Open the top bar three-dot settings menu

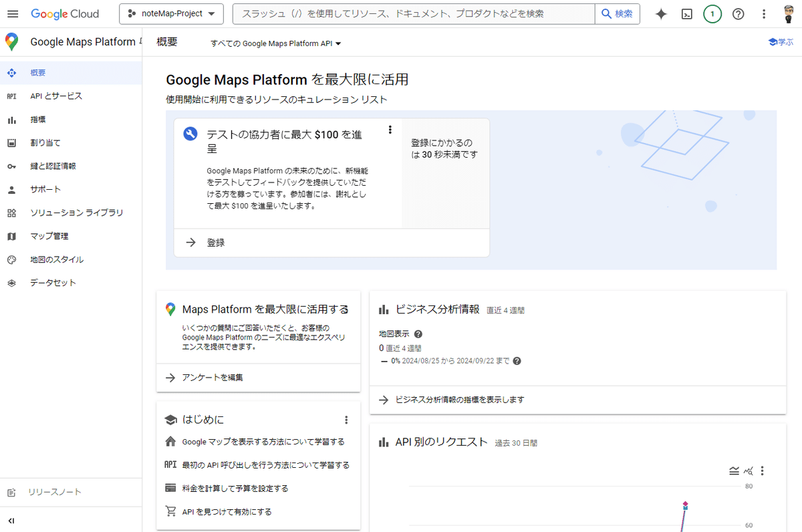click(x=765, y=14)
